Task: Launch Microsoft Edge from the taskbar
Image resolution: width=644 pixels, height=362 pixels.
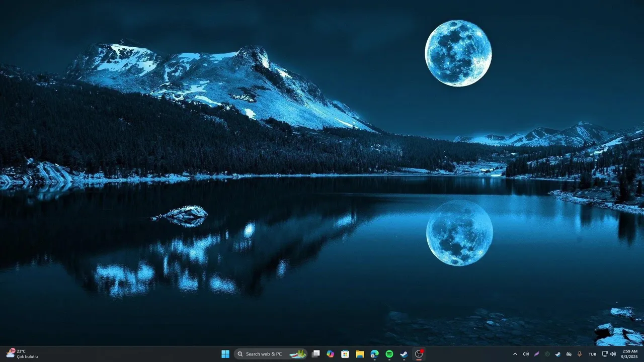Action: 374,354
